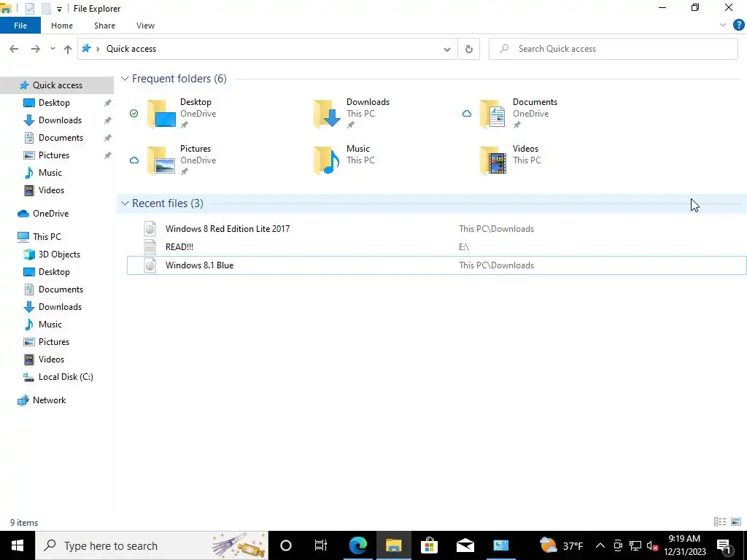Image resolution: width=747 pixels, height=560 pixels.
Task: Click the Windows Start button
Action: (18, 545)
